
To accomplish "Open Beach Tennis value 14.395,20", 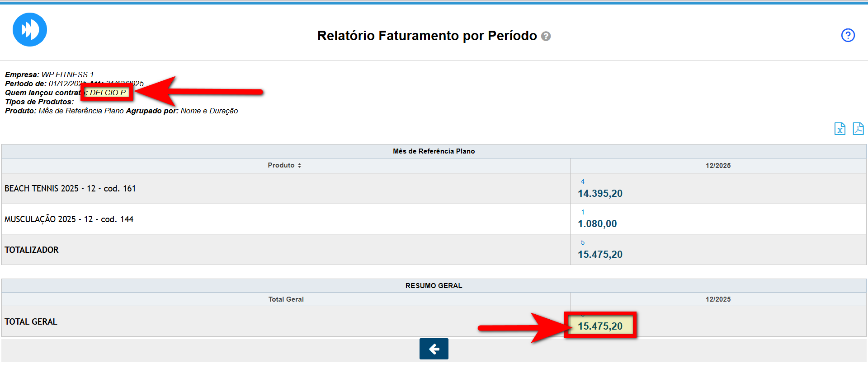I will pos(600,194).
